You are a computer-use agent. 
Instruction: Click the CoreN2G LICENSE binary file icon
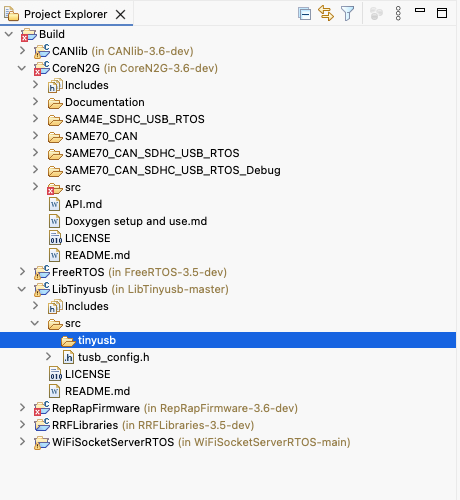pos(55,238)
